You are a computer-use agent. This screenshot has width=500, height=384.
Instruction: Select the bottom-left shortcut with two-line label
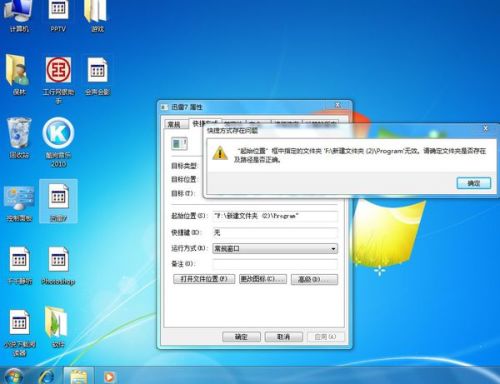[x=19, y=332]
